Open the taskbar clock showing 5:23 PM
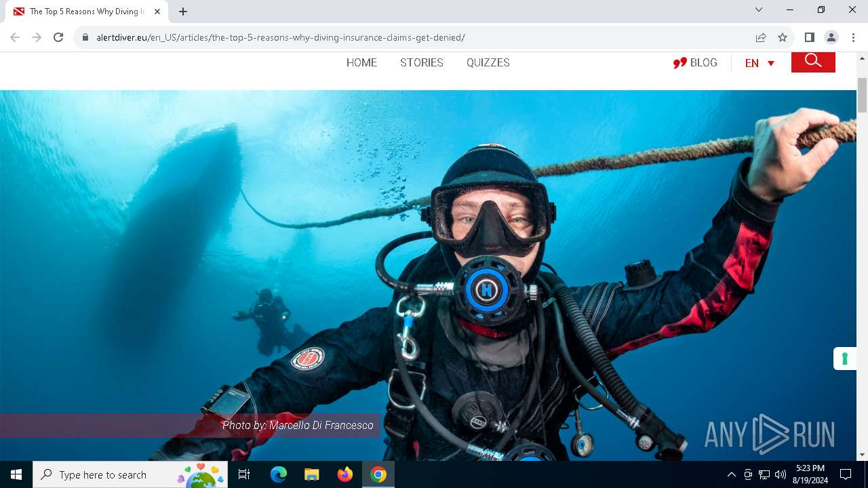Viewport: 868px width, 488px height. point(810,474)
